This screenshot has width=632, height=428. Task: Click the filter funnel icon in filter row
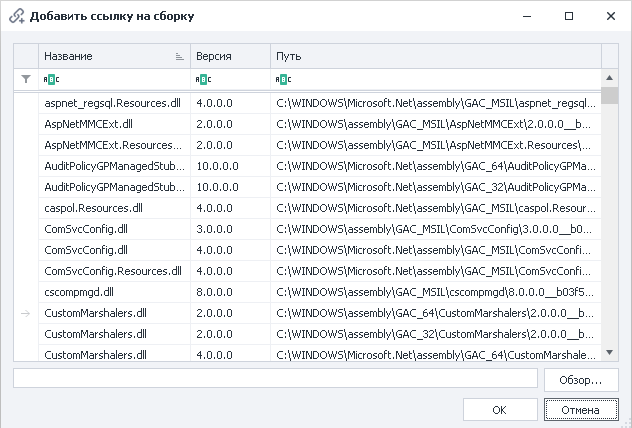click(x=26, y=79)
